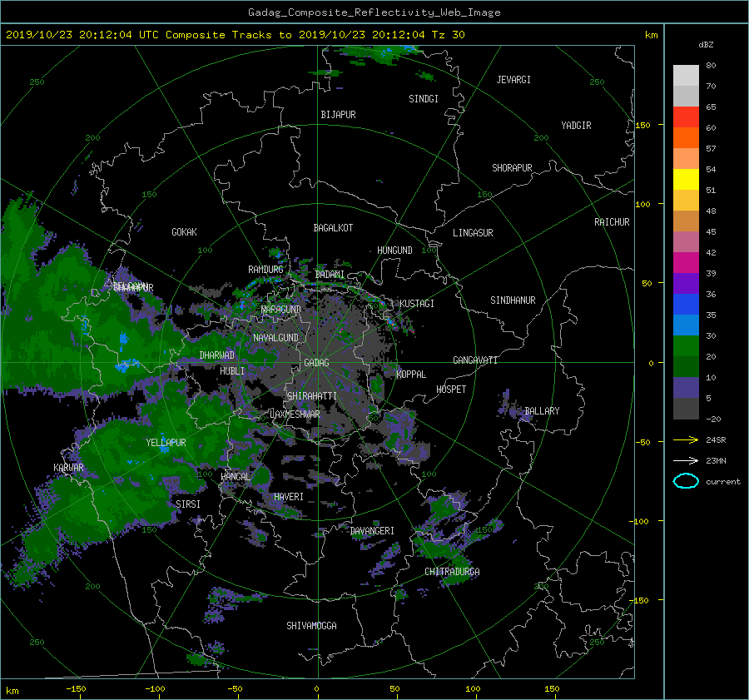Click the RAICHUR city label

[x=612, y=222]
